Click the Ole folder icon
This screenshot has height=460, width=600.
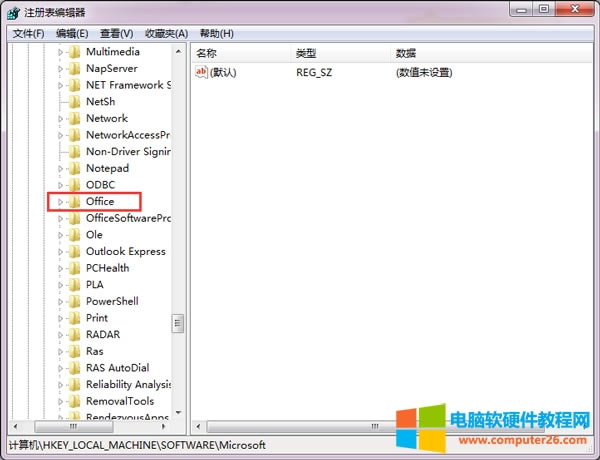coord(75,235)
